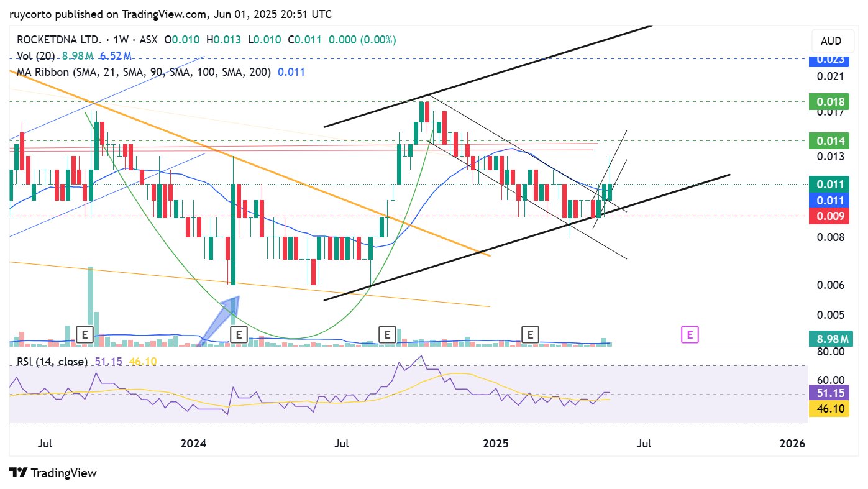This screenshot has height=489, width=868.
Task: Open the AUD currency selector
Action: pos(831,41)
